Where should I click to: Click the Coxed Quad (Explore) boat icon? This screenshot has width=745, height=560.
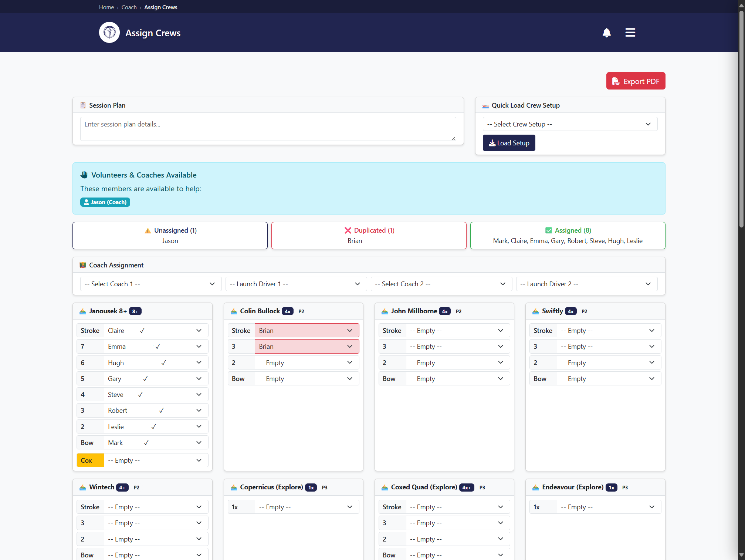coord(385,488)
